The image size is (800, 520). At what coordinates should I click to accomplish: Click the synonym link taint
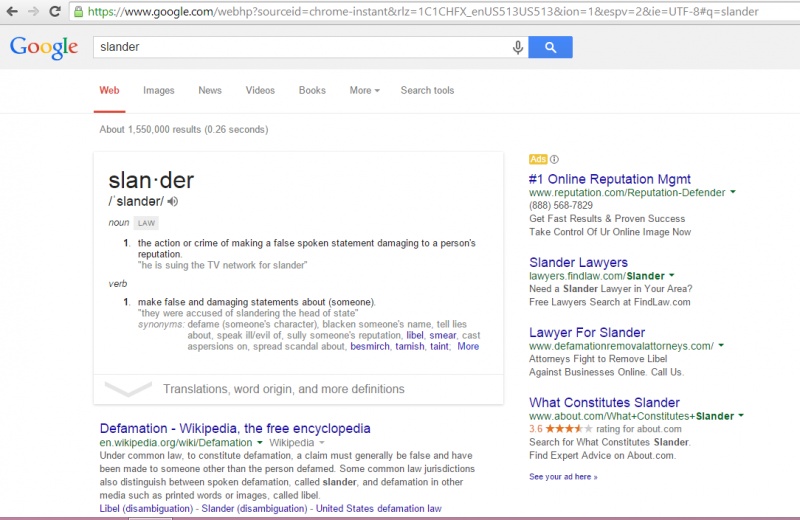point(439,346)
